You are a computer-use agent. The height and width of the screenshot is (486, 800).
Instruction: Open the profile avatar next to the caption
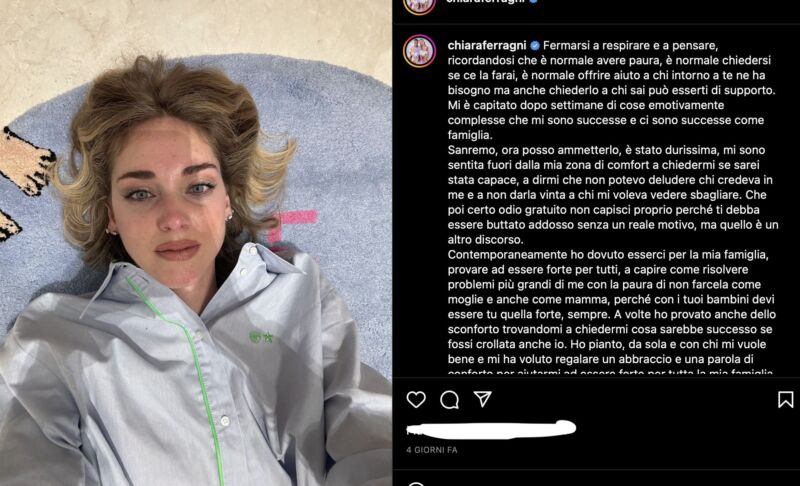[419, 51]
